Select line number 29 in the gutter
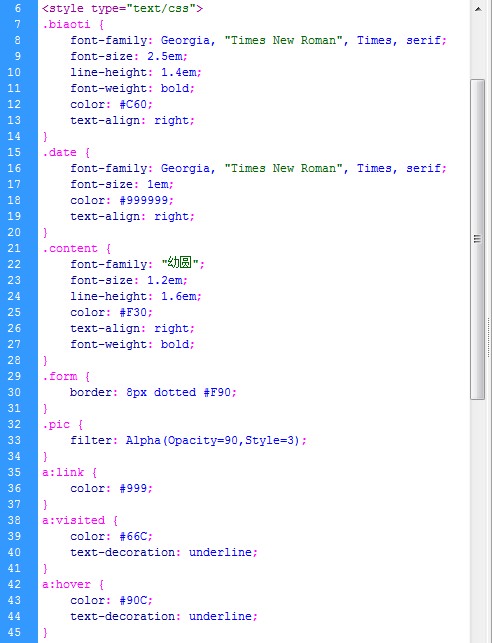 (14, 376)
